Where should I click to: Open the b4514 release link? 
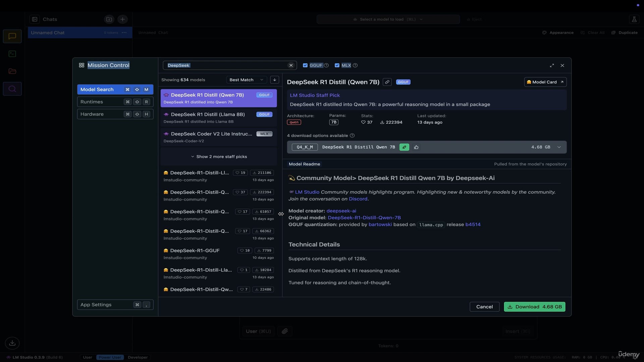click(x=473, y=225)
